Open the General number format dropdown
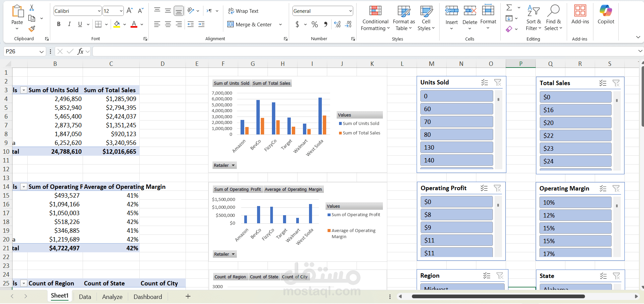644x304 pixels. 351,11
